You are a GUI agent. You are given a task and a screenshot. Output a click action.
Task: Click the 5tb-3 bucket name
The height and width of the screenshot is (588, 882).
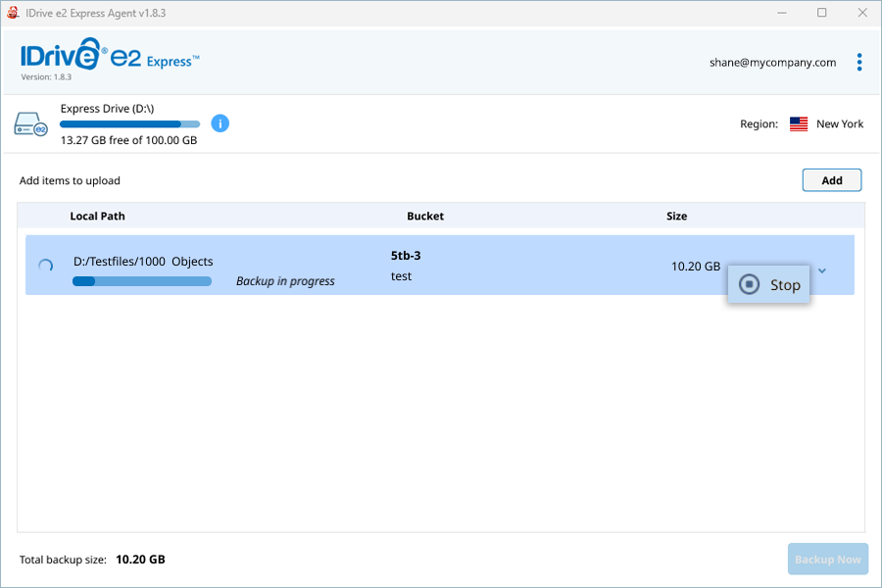pyautogui.click(x=406, y=256)
